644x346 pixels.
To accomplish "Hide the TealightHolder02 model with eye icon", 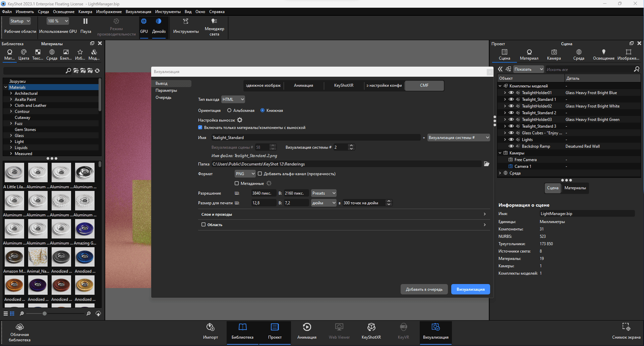I will click(x=511, y=106).
